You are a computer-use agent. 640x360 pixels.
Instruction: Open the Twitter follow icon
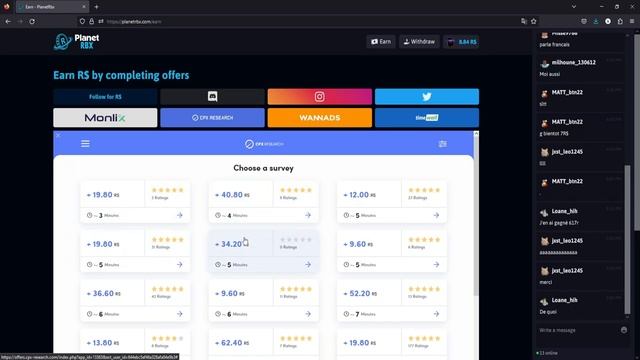click(427, 97)
